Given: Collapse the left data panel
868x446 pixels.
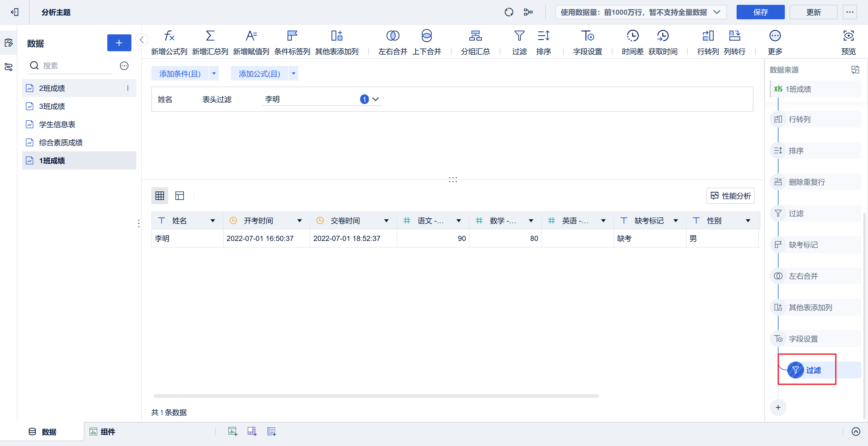Looking at the screenshot, I should click(142, 40).
